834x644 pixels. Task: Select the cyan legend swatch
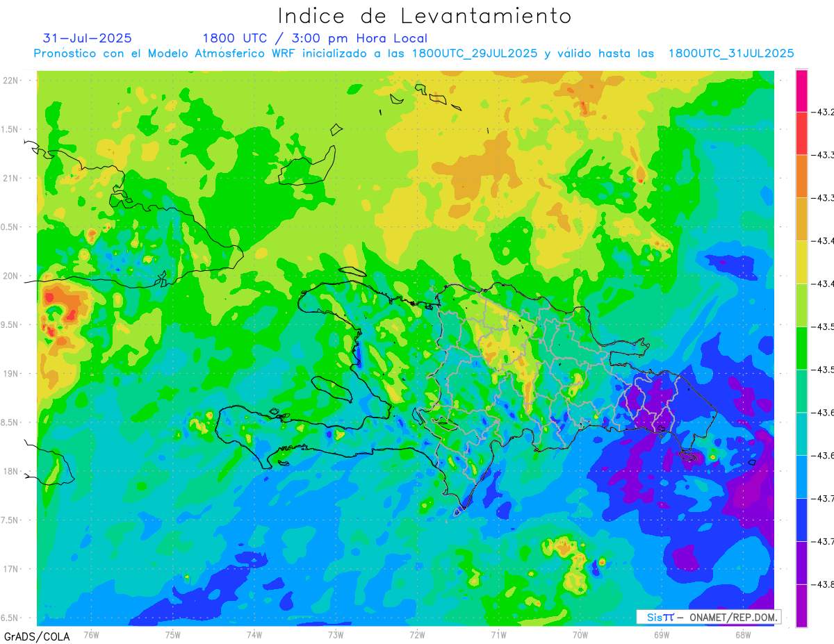(x=801, y=434)
